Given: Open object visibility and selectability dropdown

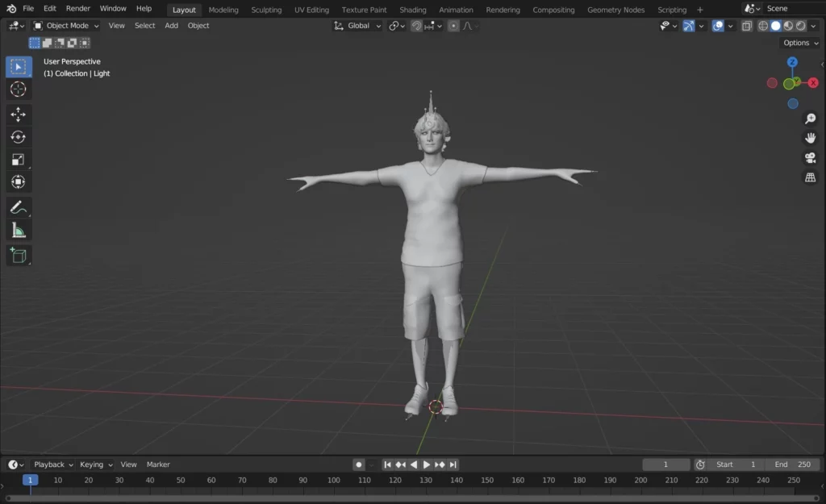Looking at the screenshot, I should pos(668,26).
